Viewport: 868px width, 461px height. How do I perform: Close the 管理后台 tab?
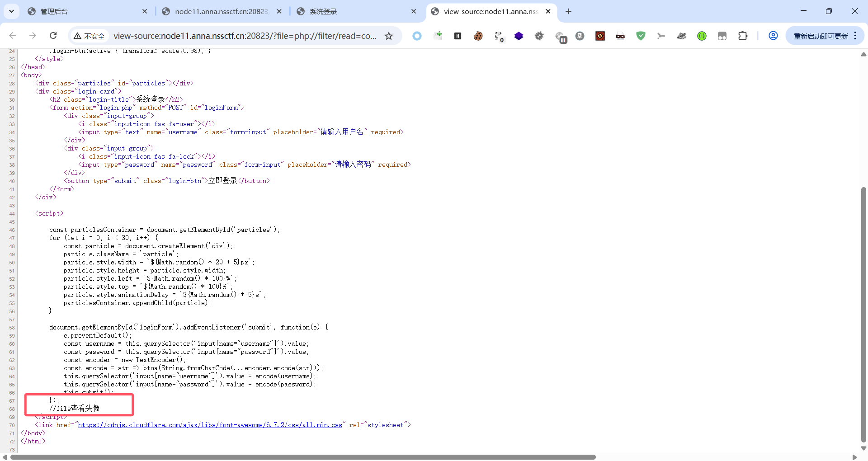[x=145, y=11]
